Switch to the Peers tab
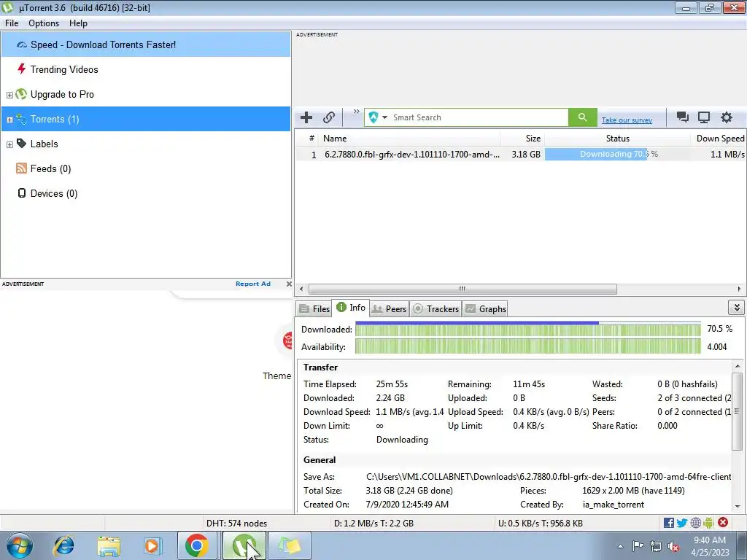747x560 pixels. tap(390, 308)
